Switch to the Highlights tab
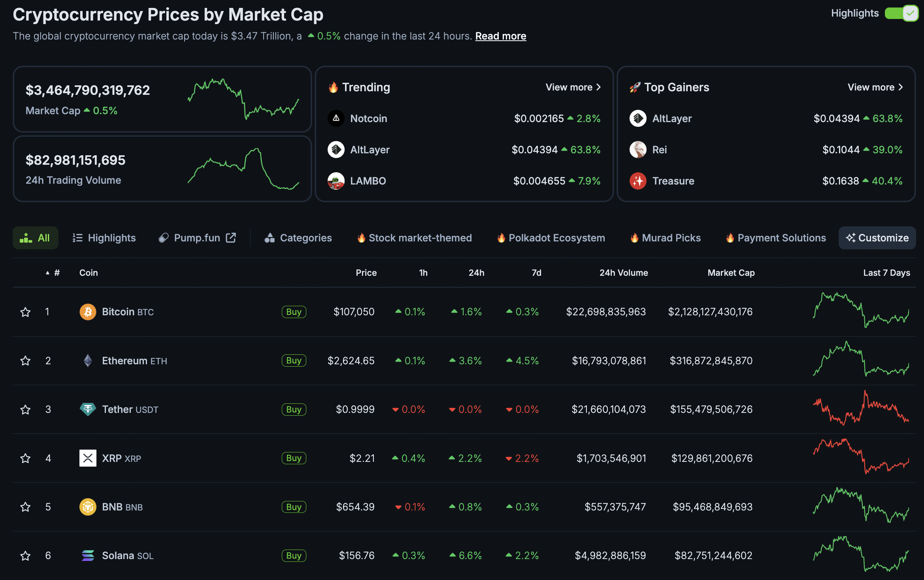This screenshot has height=580, width=924. click(x=104, y=238)
